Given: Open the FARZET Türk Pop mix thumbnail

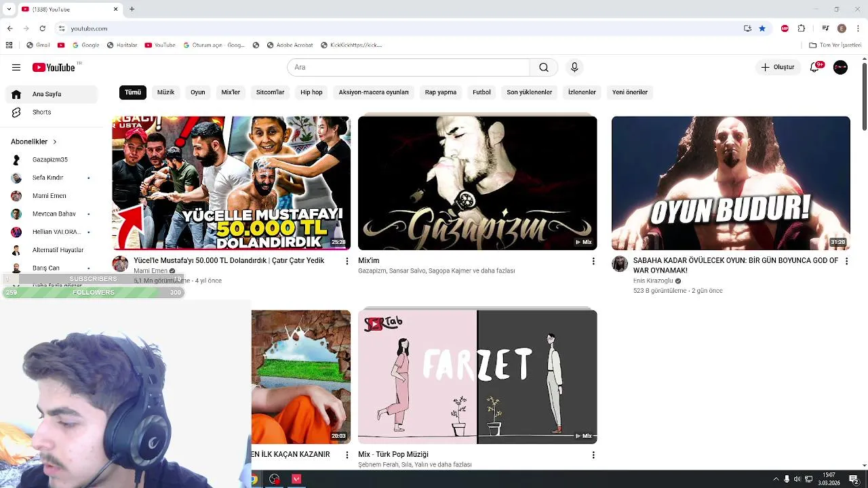Looking at the screenshot, I should [x=477, y=377].
